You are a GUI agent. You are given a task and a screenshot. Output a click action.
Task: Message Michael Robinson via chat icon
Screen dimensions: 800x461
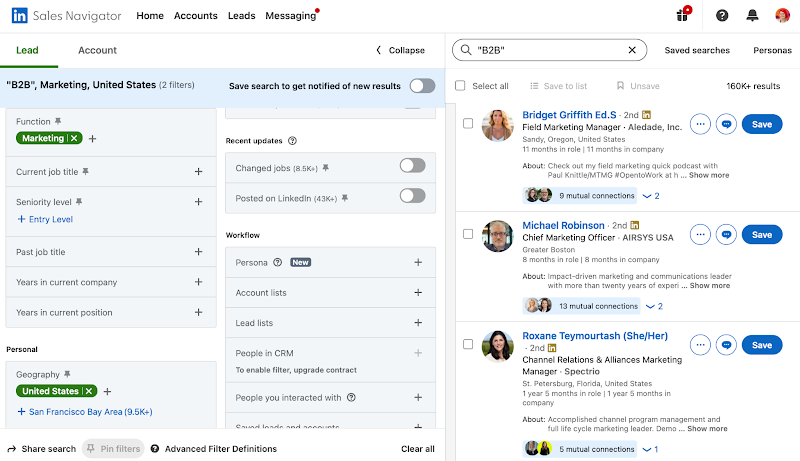[726, 235]
